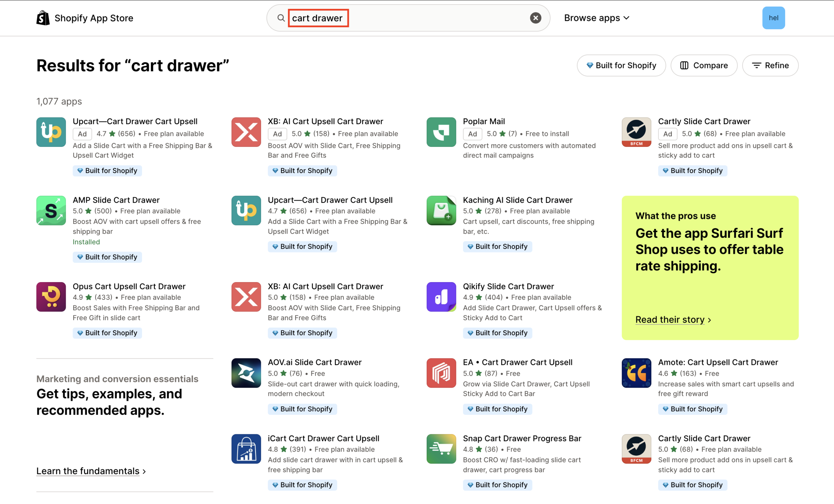The image size is (834, 504).
Task: Open the Learn the fundamentals link
Action: pos(88,471)
